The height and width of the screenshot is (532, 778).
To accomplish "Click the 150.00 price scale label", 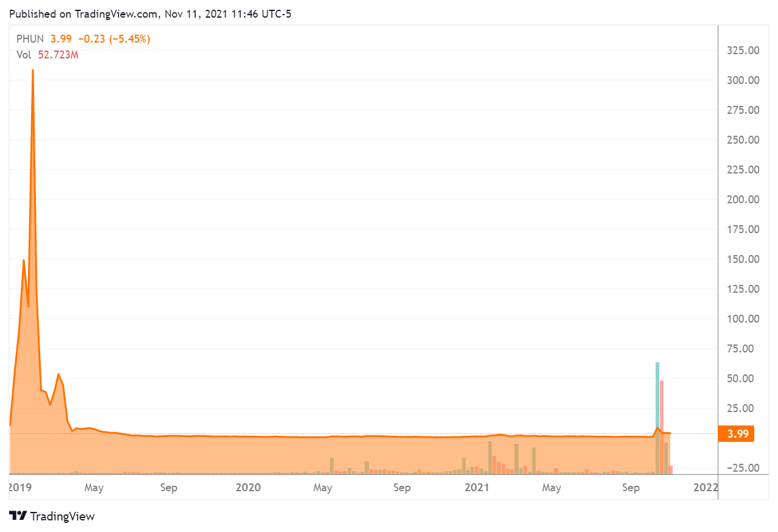I will click(x=742, y=259).
